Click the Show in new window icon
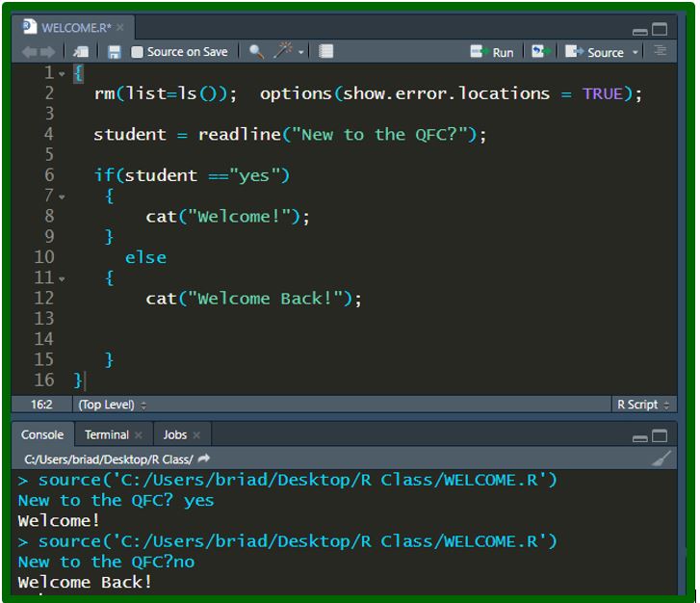This screenshot has height=603, width=700. [82, 52]
